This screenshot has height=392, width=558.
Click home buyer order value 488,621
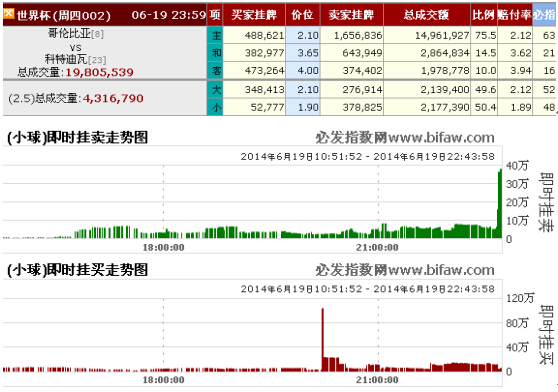(x=264, y=36)
